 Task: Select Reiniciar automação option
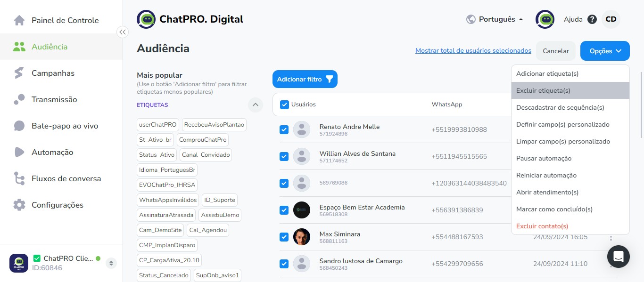coord(570,175)
